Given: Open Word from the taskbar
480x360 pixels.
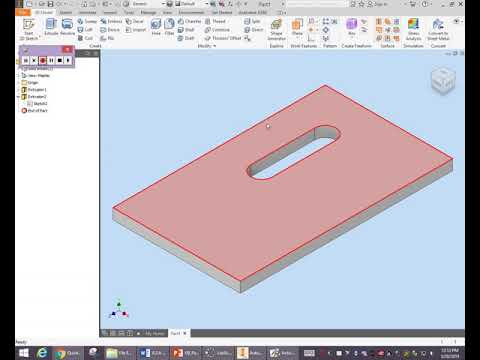Looking at the screenshot, I should point(152,353).
